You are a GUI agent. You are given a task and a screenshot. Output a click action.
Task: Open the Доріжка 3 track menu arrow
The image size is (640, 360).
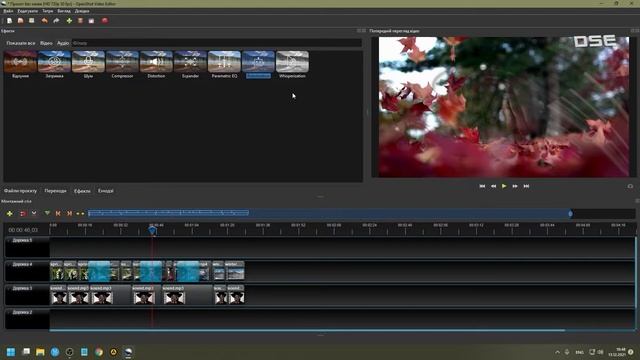[x=9, y=288]
